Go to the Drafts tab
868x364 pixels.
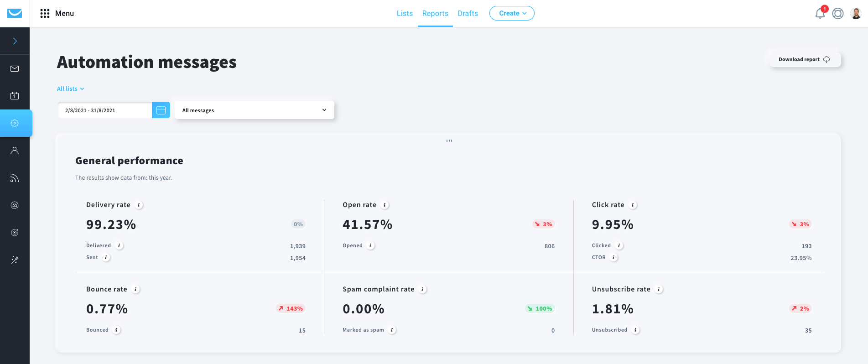[x=468, y=14]
